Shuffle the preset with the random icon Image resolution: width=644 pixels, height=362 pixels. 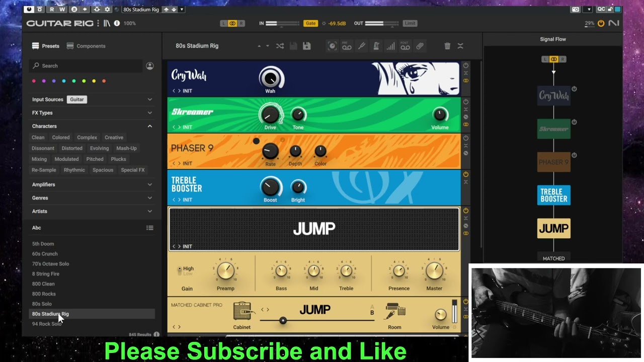click(280, 46)
